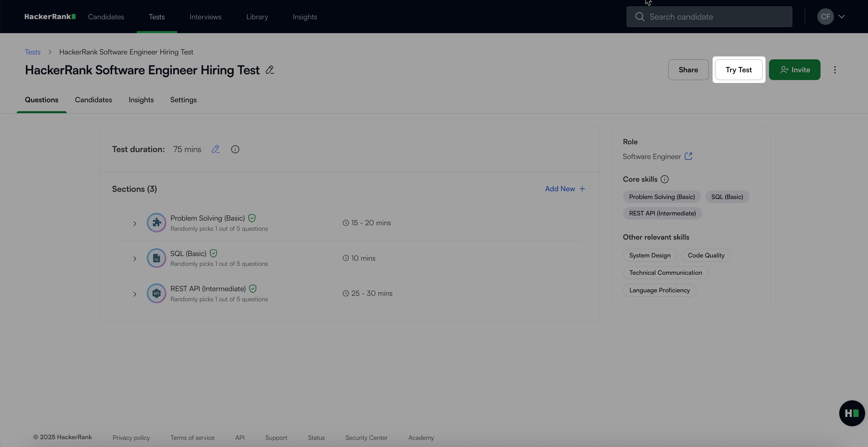Edit test duration with pencil icon

[x=216, y=149]
